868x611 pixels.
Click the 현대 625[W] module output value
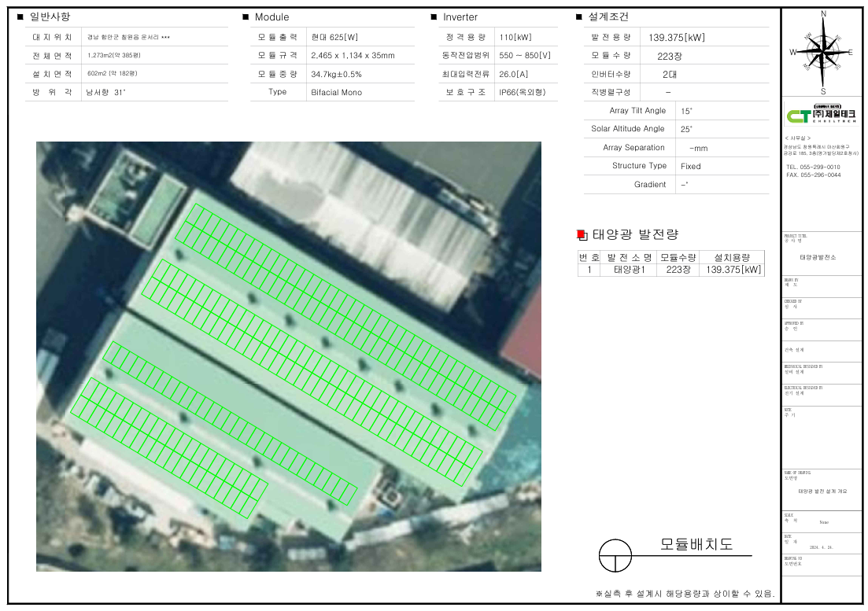(334, 37)
